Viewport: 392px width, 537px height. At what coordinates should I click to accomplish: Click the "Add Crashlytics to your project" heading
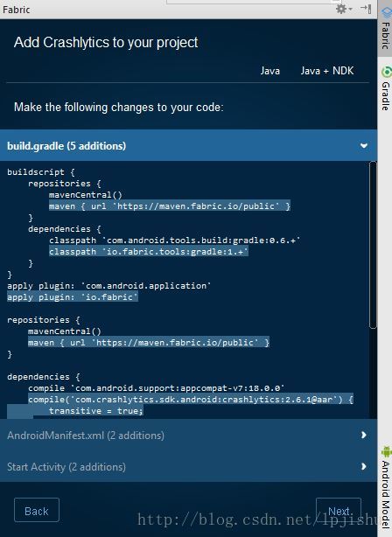106,43
